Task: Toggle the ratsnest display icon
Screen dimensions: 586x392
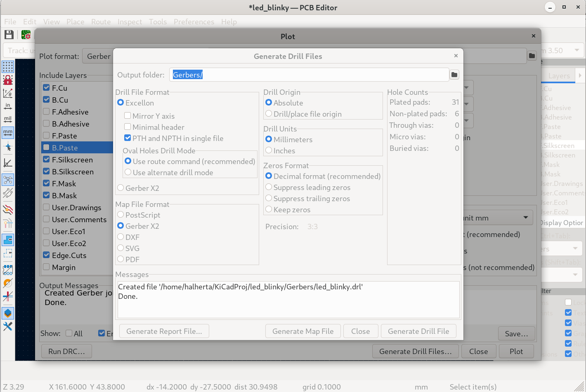Action: coord(8,180)
